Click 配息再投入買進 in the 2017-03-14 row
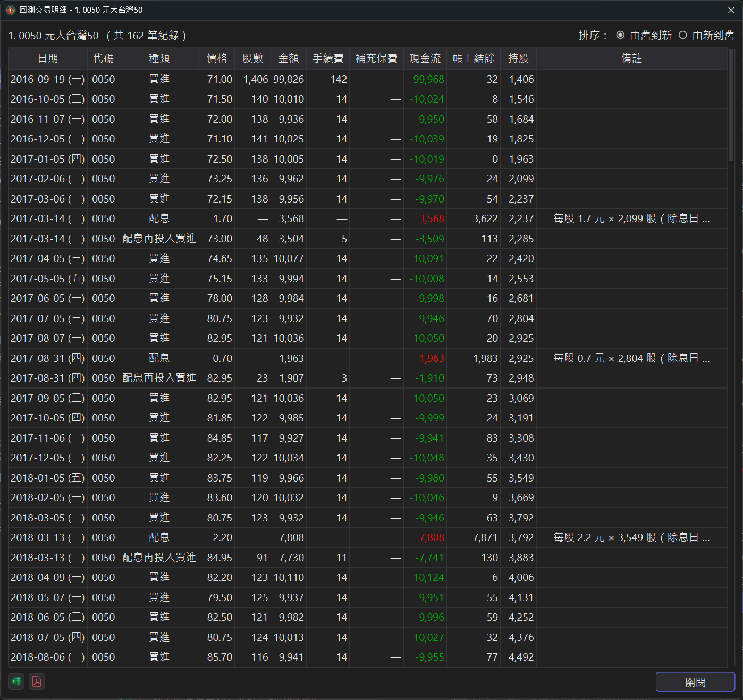Screen dimensions: 743x700 [x=159, y=239]
